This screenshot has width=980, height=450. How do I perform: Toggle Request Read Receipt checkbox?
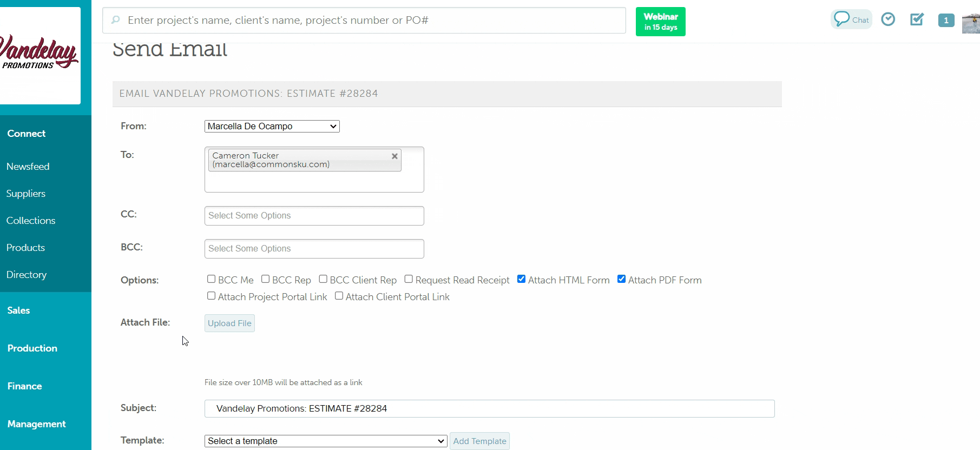pyautogui.click(x=409, y=279)
